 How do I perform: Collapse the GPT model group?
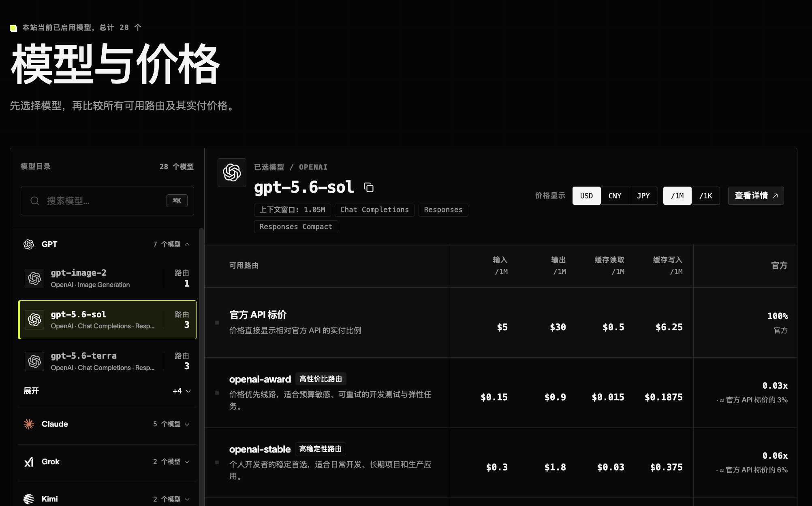(107, 244)
